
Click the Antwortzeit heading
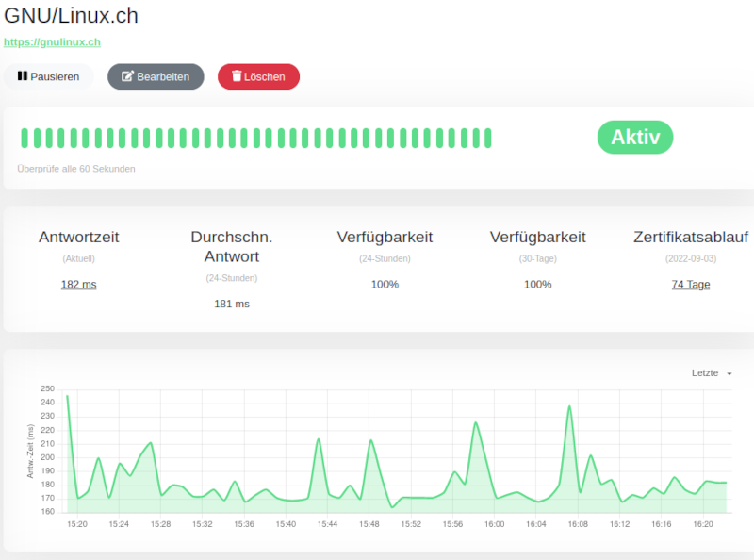(x=79, y=237)
